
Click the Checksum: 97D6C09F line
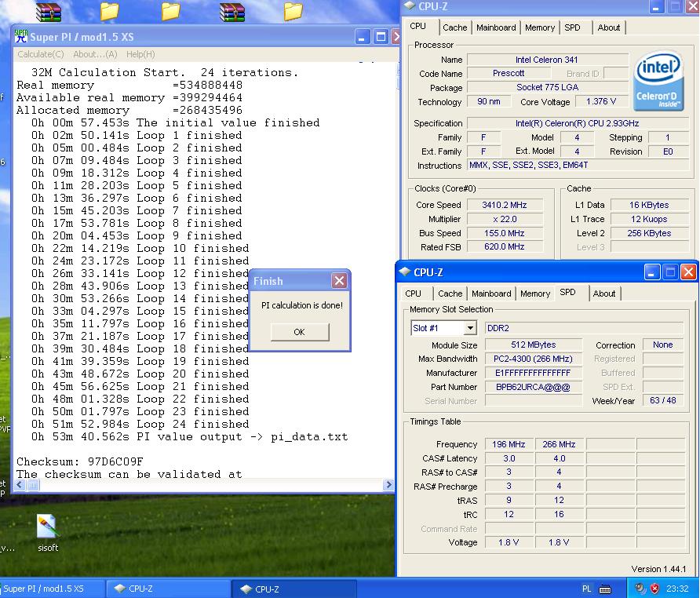coord(80,461)
